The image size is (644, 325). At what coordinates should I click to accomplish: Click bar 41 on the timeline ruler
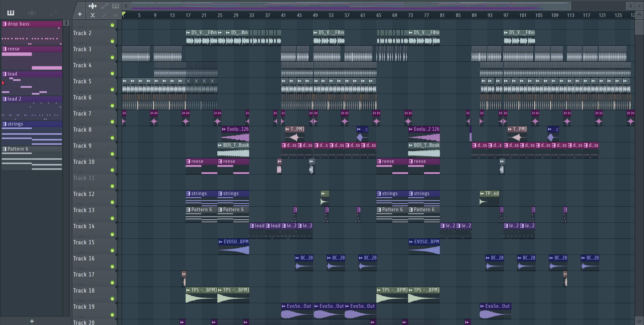click(x=283, y=15)
